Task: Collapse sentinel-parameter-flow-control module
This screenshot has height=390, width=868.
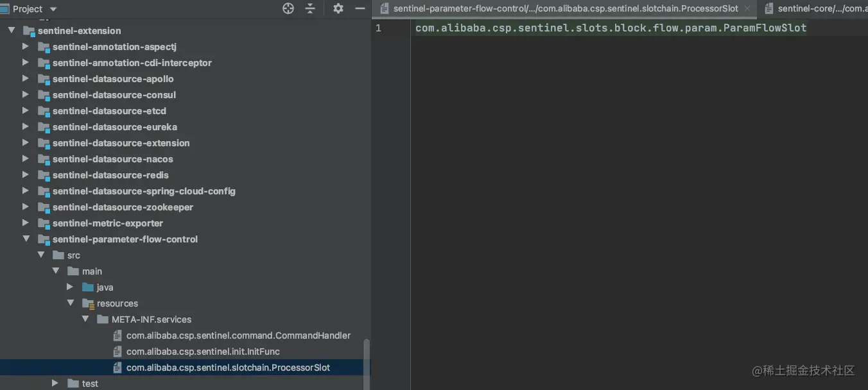Action: pos(26,239)
